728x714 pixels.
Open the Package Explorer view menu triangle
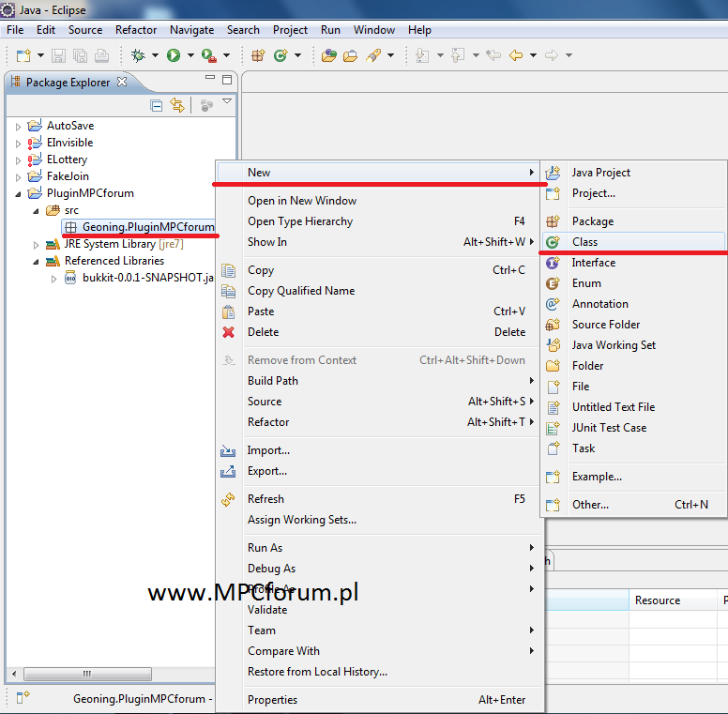[x=227, y=101]
